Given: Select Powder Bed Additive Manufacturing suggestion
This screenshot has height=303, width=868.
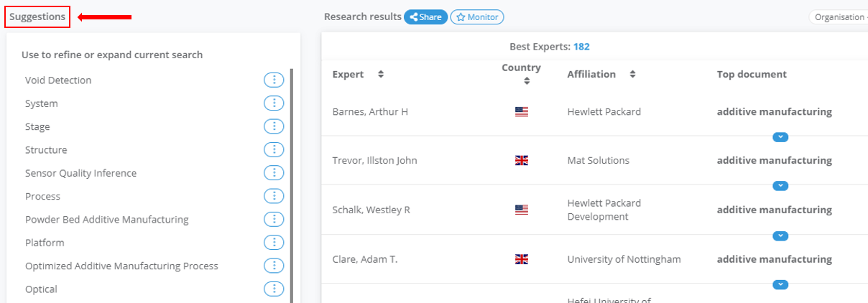Looking at the screenshot, I should coord(106,220).
